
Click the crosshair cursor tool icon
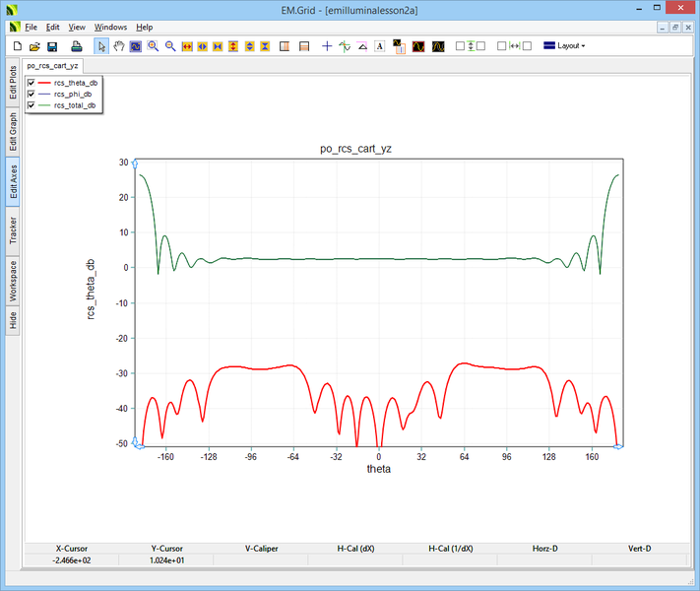pyautogui.click(x=327, y=46)
